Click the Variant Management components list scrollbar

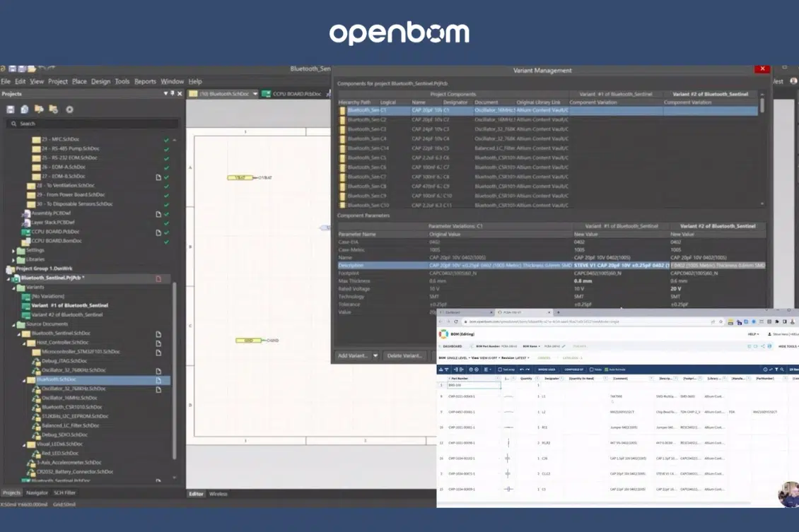coord(762,148)
